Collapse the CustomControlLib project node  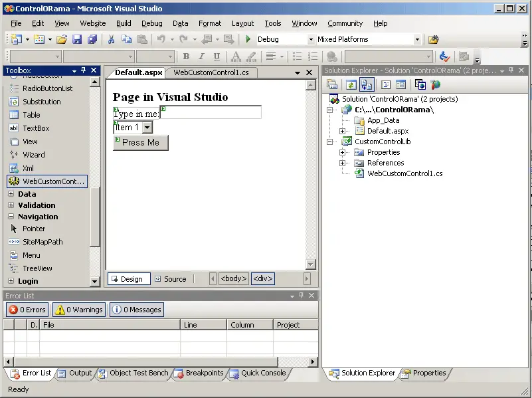tap(329, 142)
